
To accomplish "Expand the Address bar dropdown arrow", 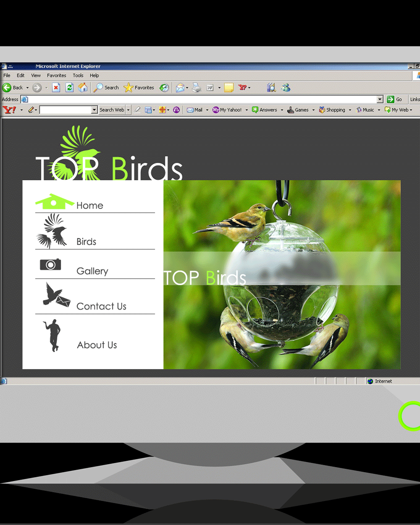I will click(380, 100).
